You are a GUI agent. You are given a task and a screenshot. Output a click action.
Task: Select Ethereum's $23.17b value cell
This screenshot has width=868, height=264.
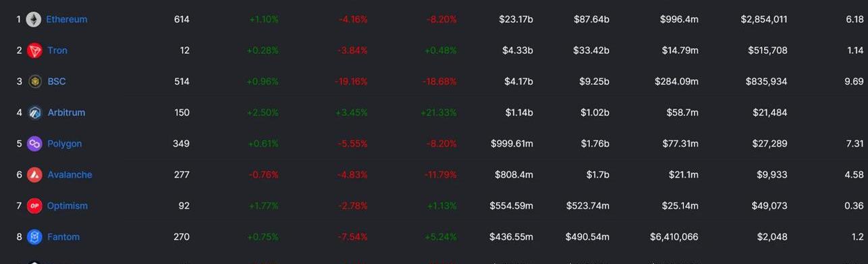(516, 20)
